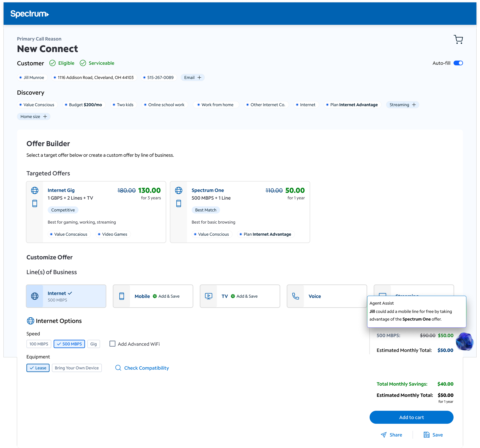The width and height of the screenshot is (480, 448).
Task: Click the phone icon on Internet Gig offer
Action: [x=35, y=203]
